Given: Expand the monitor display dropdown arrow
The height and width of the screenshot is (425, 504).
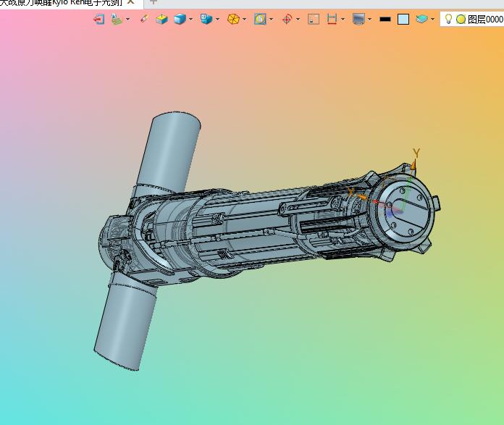Looking at the screenshot, I should pyautogui.click(x=369, y=20).
